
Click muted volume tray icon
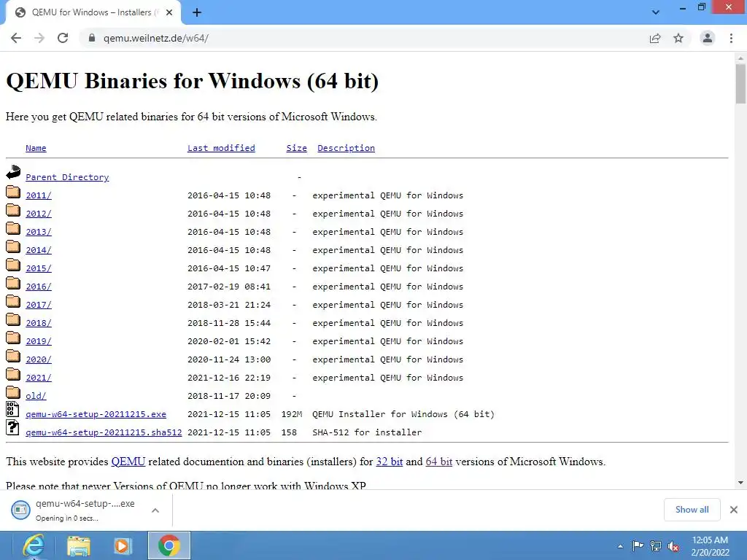click(673, 546)
